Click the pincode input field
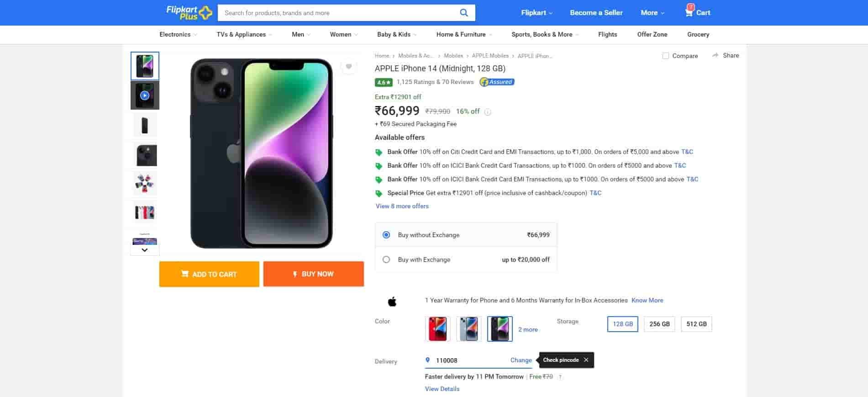The height and width of the screenshot is (397, 868). [x=461, y=360]
